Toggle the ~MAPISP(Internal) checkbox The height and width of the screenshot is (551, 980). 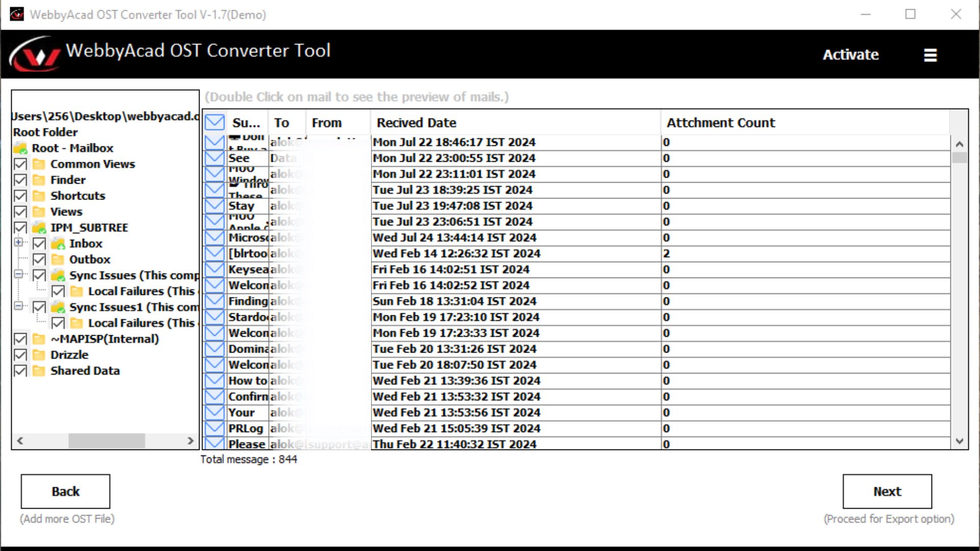[20, 339]
